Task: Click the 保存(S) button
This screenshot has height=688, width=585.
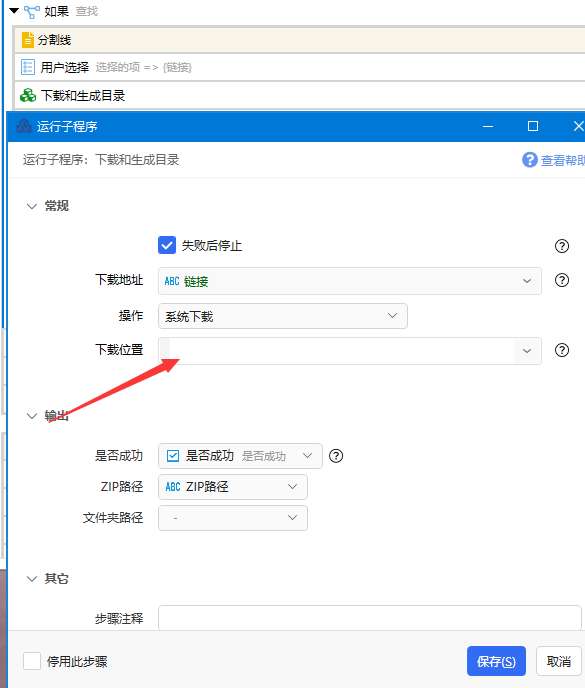Action: (496, 661)
